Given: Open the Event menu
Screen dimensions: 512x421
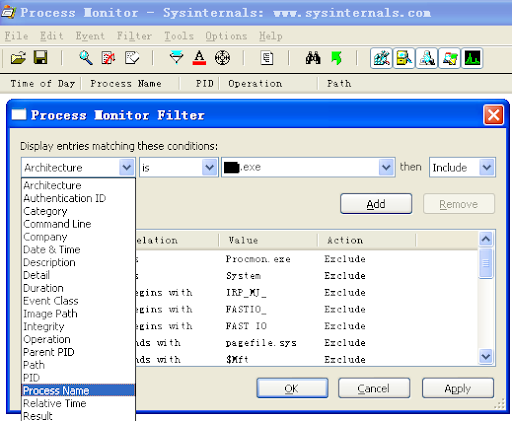Looking at the screenshot, I should 90,36.
